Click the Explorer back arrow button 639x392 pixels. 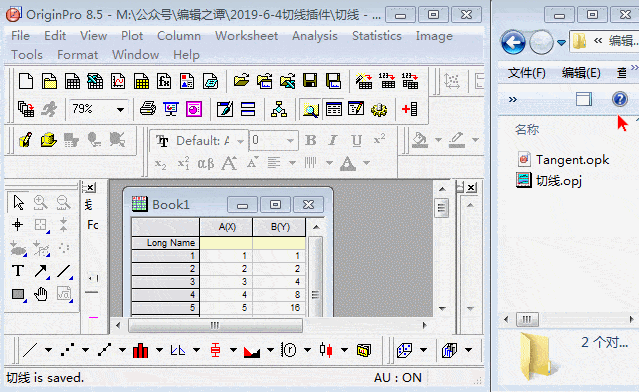click(x=513, y=42)
